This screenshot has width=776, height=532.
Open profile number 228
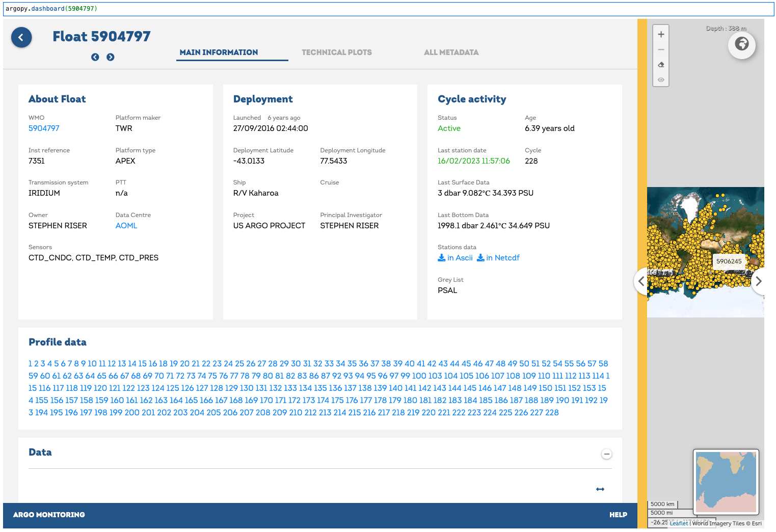click(x=552, y=413)
